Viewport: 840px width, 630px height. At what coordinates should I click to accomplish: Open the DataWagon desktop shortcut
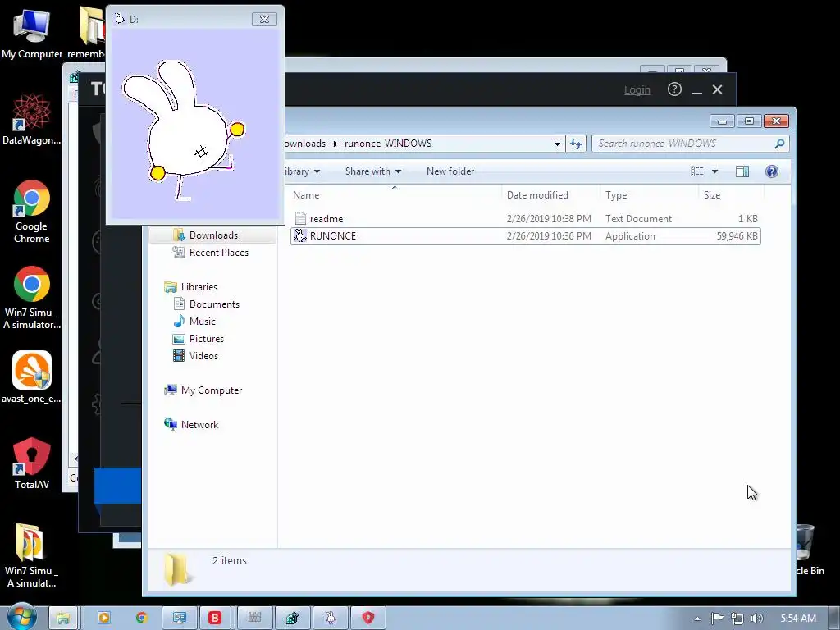[x=32, y=119]
